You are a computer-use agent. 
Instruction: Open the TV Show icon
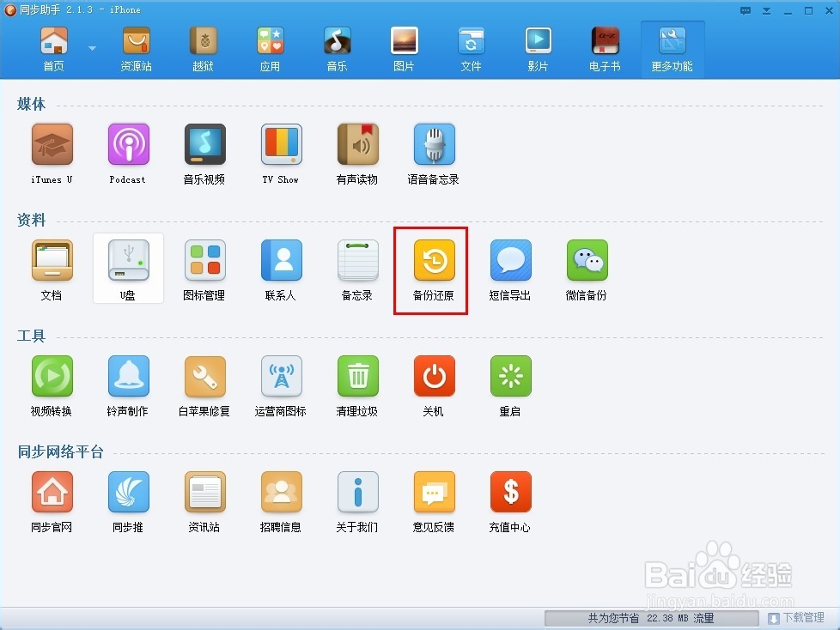click(282, 144)
